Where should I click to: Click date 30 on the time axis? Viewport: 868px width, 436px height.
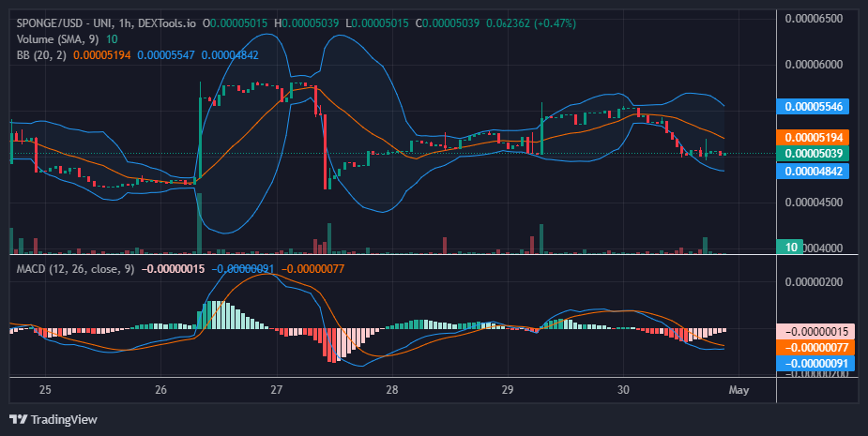pyautogui.click(x=623, y=390)
